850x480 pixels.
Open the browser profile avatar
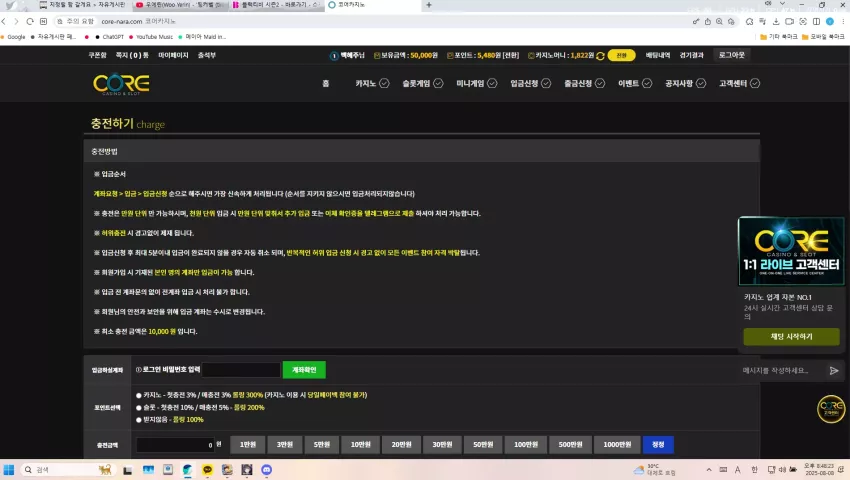tap(830, 21)
